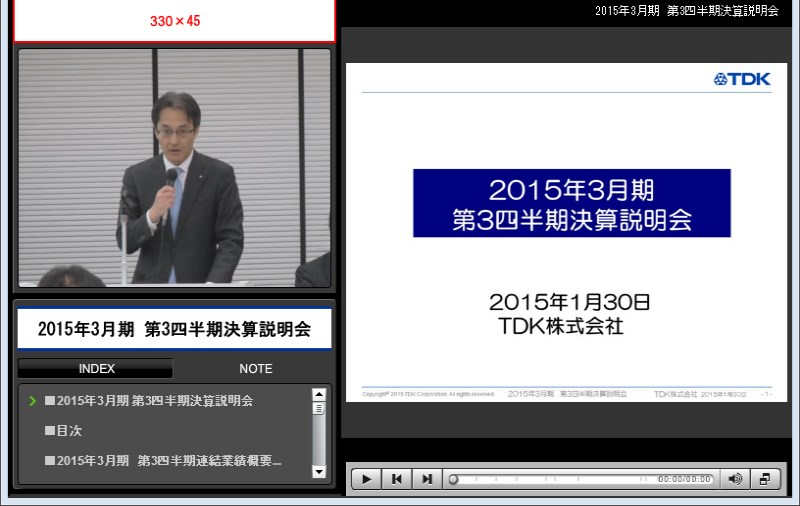Mute audio using the speaker icon
Image resolution: width=800 pixels, height=506 pixels.
[x=735, y=479]
